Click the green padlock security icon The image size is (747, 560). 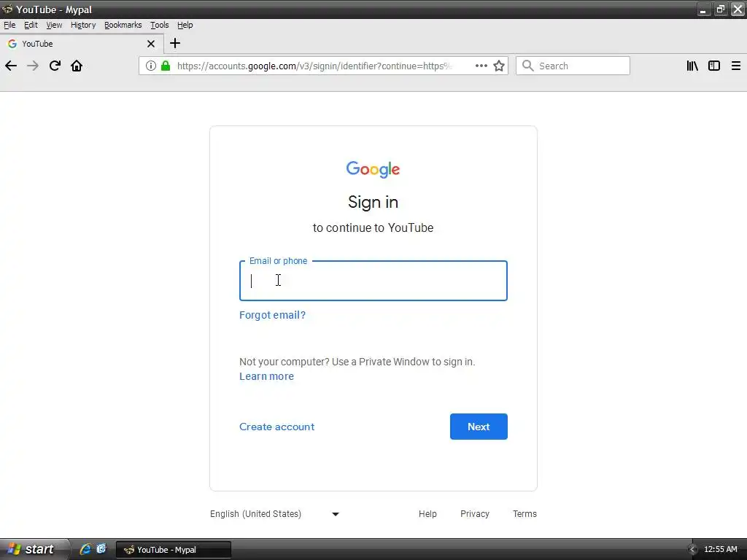point(166,66)
